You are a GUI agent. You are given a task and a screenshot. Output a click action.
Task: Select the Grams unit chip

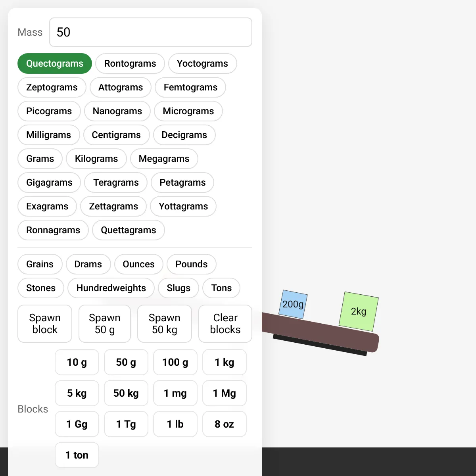tap(40, 159)
